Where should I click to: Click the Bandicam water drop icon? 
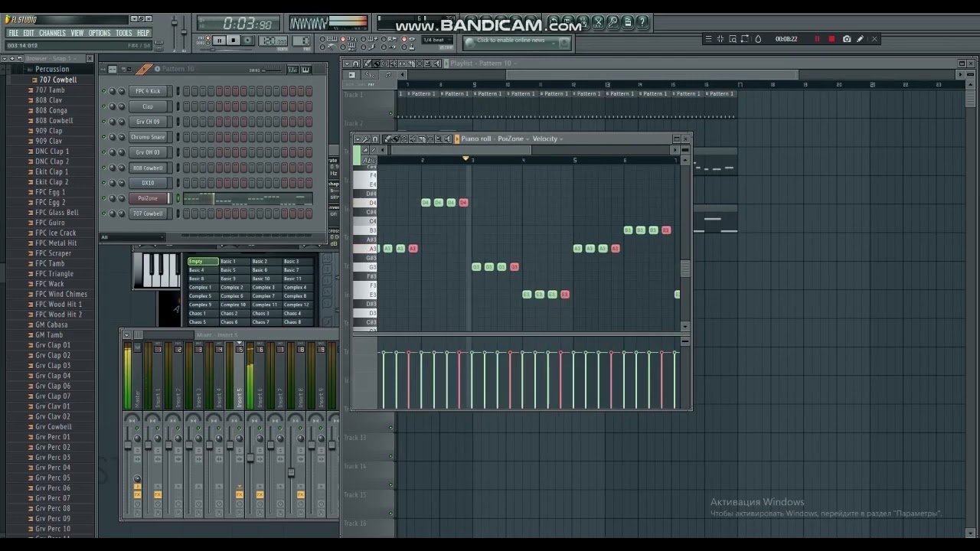click(758, 39)
